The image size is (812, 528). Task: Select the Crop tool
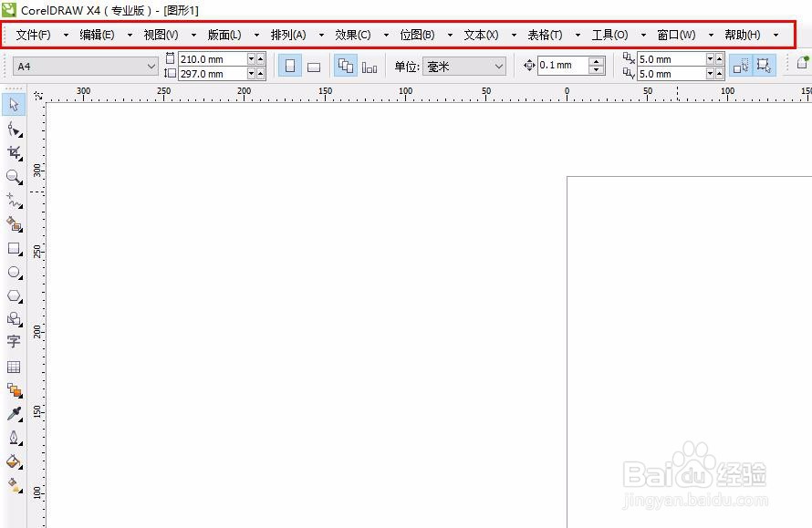click(14, 152)
